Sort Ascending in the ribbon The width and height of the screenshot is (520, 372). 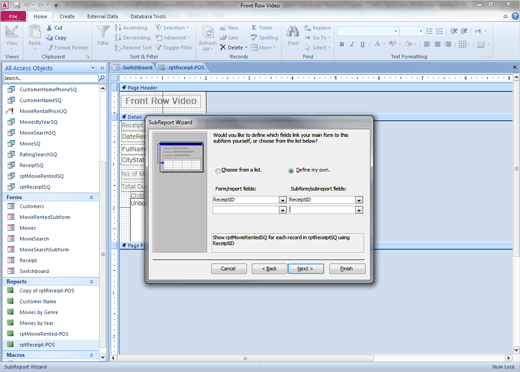130,28
